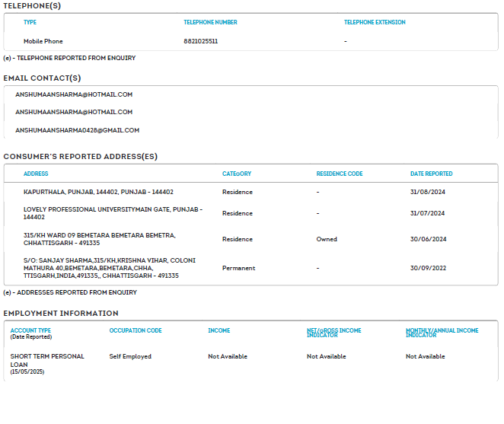Click the Date Reported column header
The width and height of the screenshot is (504, 424).
tap(431, 174)
